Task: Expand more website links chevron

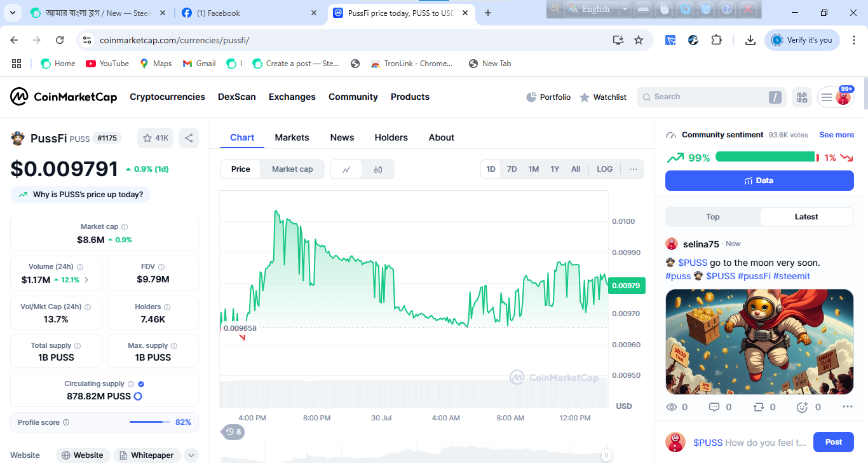Action: (191, 455)
